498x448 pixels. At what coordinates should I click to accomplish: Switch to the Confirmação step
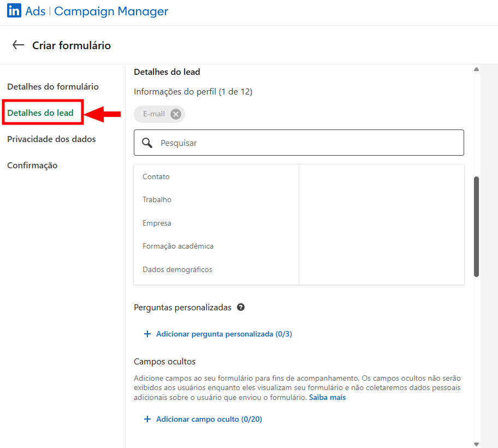tap(32, 165)
